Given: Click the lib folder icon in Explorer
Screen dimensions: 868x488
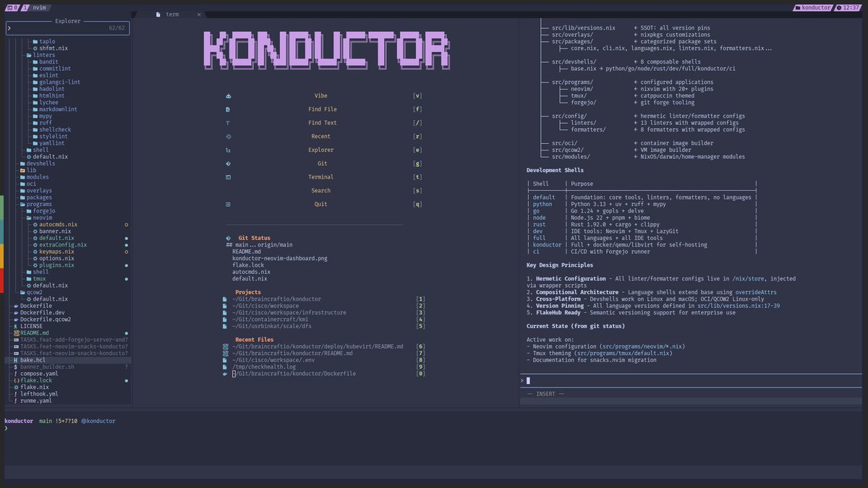Looking at the screenshot, I should [x=22, y=170].
